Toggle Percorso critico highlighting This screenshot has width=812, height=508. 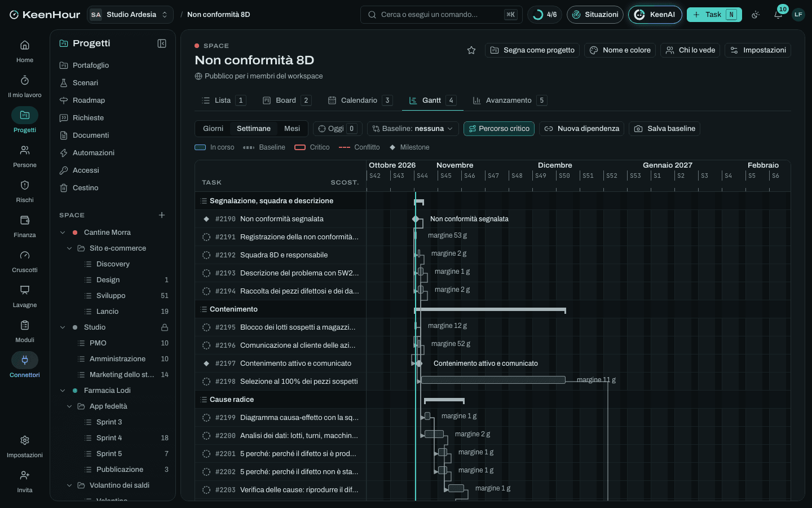[x=499, y=129]
